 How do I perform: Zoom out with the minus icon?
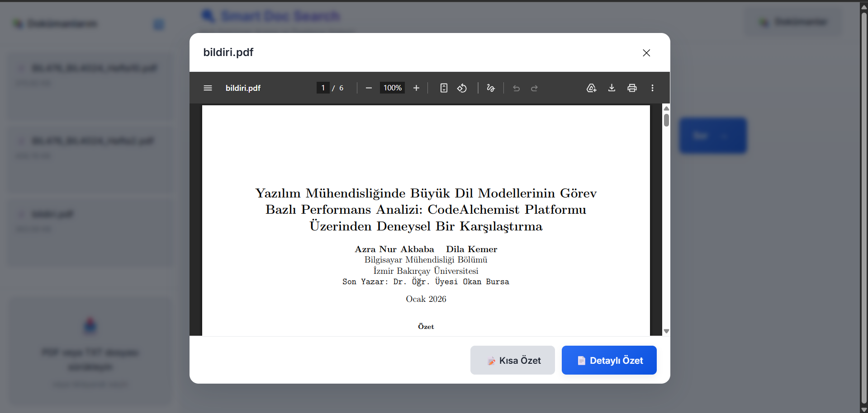coord(369,88)
